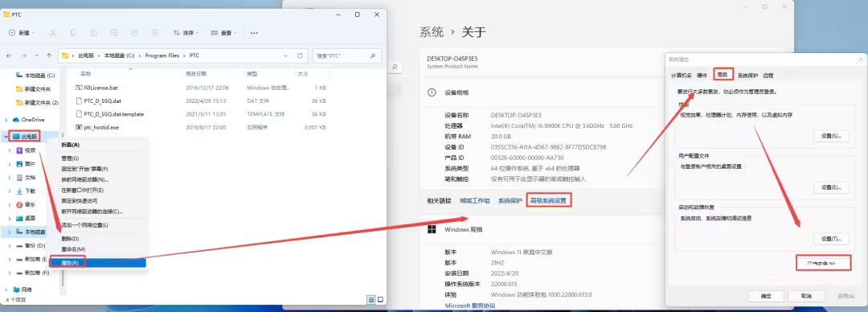Select PTC_D_SSQ.dat.template file row
This screenshot has height=312, width=868.
[201, 114]
